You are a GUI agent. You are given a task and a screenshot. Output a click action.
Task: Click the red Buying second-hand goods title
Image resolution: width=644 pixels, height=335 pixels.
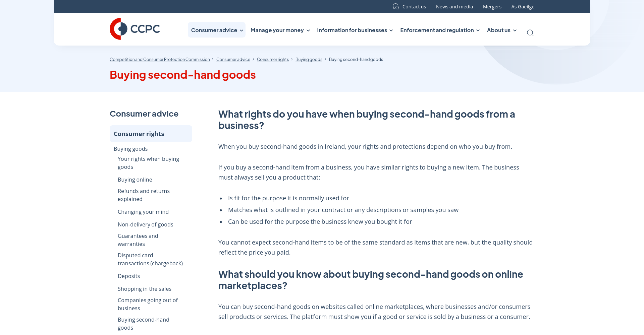(x=182, y=75)
